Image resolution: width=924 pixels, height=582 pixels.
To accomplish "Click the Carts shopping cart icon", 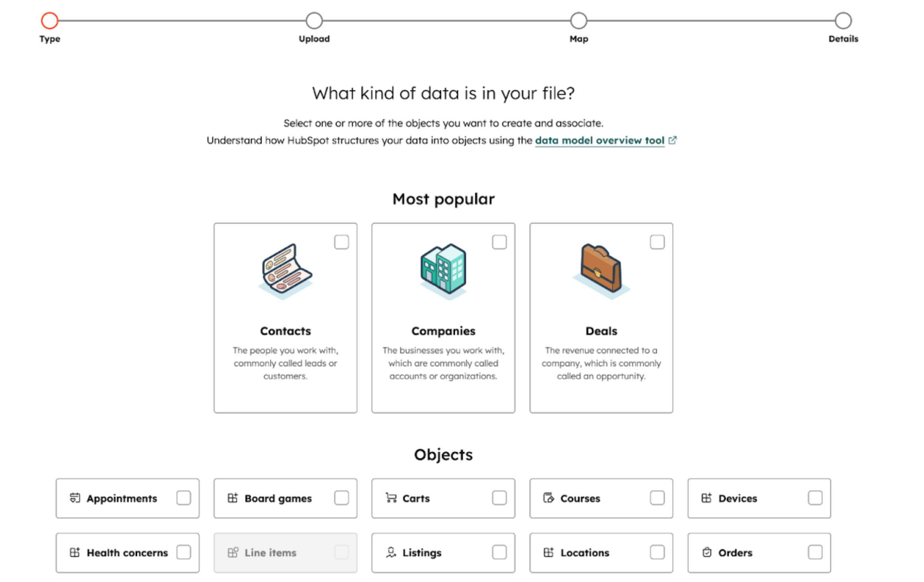I will pos(391,498).
